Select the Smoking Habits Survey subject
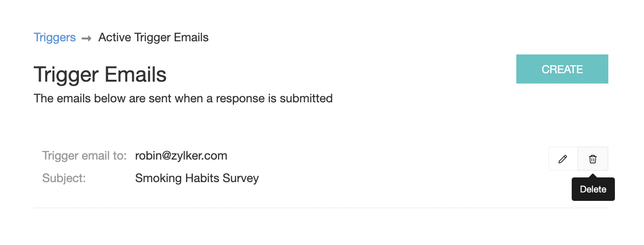Image resolution: width=644 pixels, height=245 pixels. [x=197, y=178]
